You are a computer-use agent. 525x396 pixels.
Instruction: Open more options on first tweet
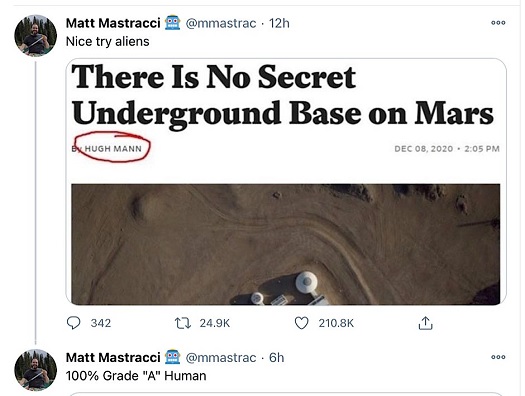pyautogui.click(x=498, y=23)
